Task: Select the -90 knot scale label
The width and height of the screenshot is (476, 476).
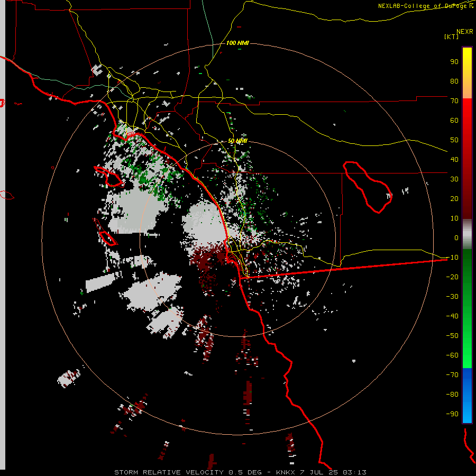Action: (452, 414)
